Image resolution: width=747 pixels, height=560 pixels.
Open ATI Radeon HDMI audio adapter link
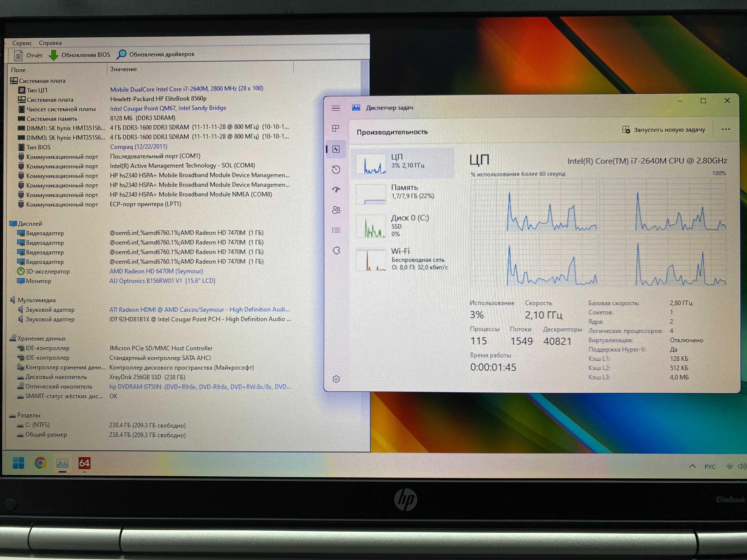coord(199,309)
